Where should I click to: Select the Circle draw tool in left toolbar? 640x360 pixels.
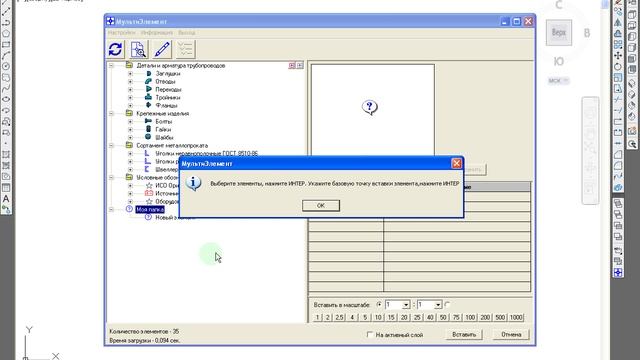point(6,67)
